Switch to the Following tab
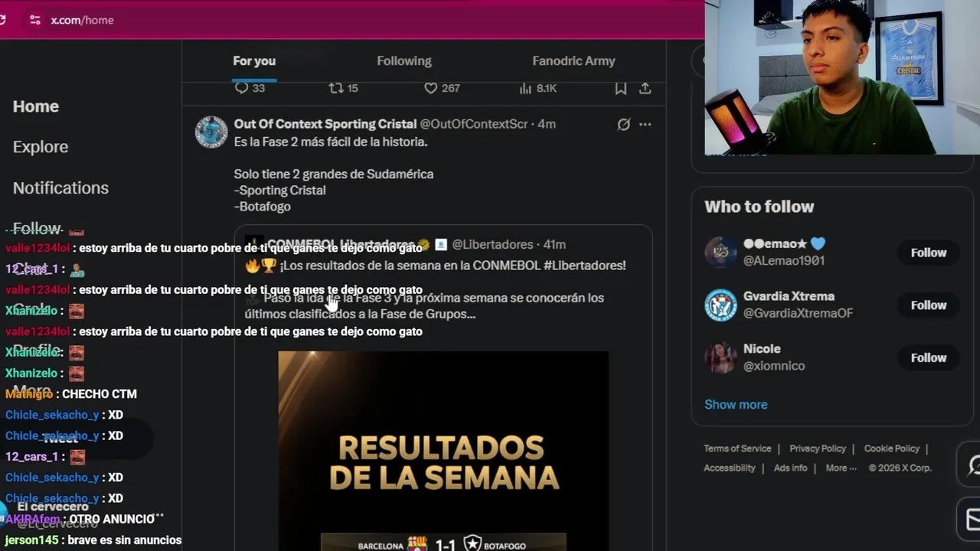This screenshot has height=551, width=980. (404, 61)
